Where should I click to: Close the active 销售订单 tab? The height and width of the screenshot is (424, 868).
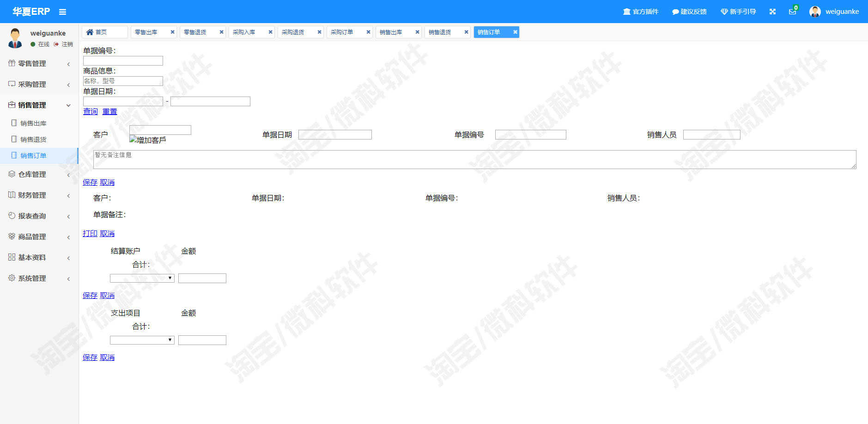click(515, 32)
